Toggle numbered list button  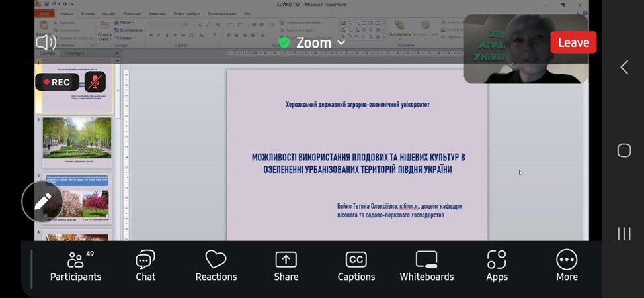point(240,25)
